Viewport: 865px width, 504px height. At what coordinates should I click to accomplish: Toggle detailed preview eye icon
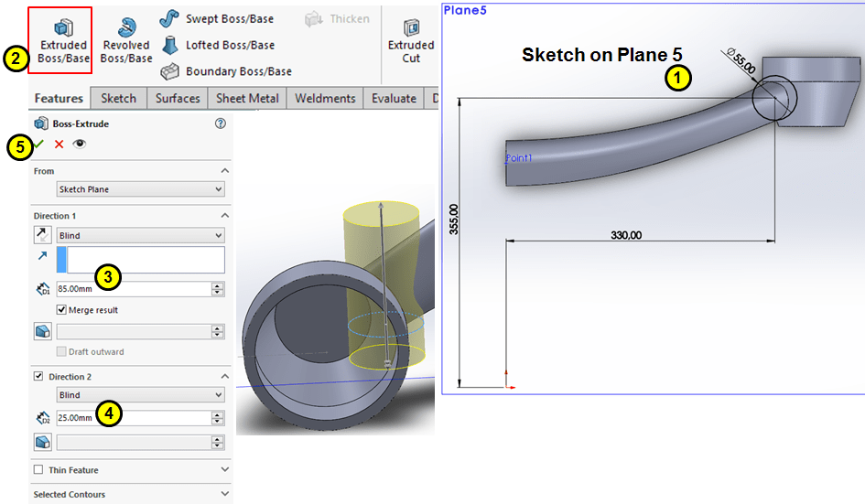click(x=80, y=145)
